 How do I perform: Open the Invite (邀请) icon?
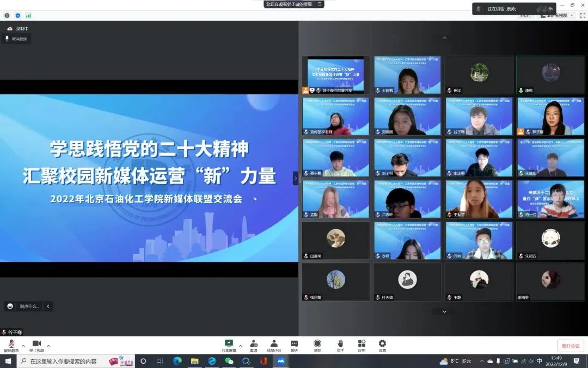click(x=254, y=345)
